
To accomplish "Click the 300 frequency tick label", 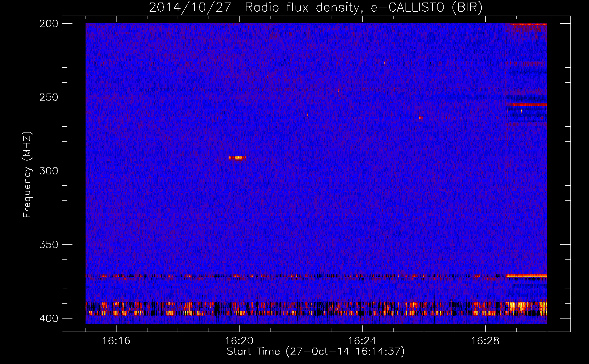I will (x=49, y=171).
